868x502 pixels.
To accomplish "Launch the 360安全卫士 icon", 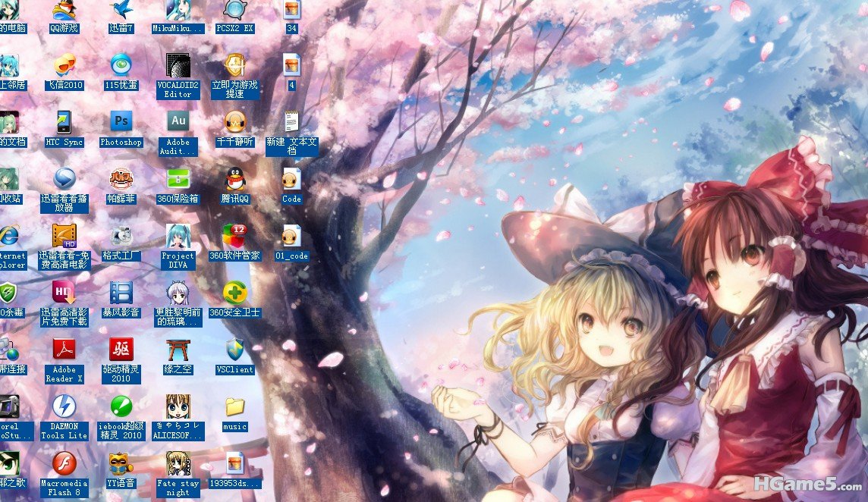I will coord(234,293).
